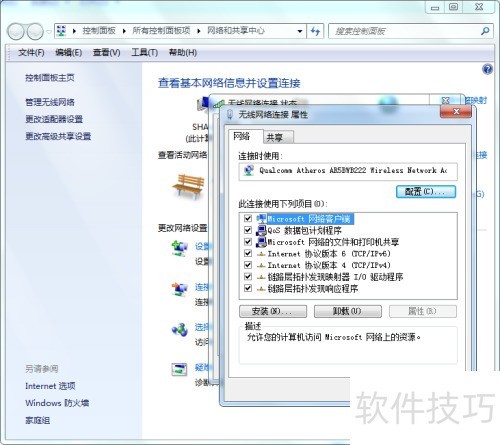Toggle Internet 协议版本 6 (TCP/IPv6) checkbox
Viewport: 500px width, 445px height.
click(248, 253)
